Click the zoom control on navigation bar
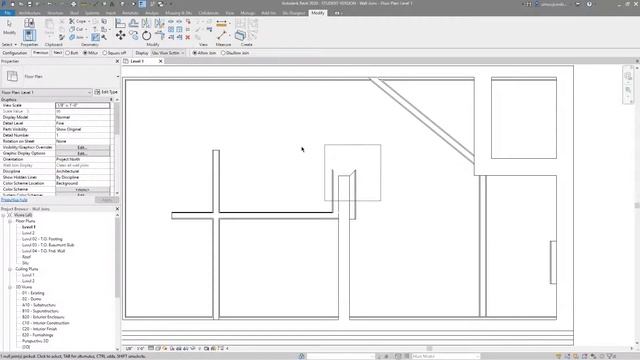Image resolution: width=640 pixels, height=360 pixels. click(x=628, y=89)
